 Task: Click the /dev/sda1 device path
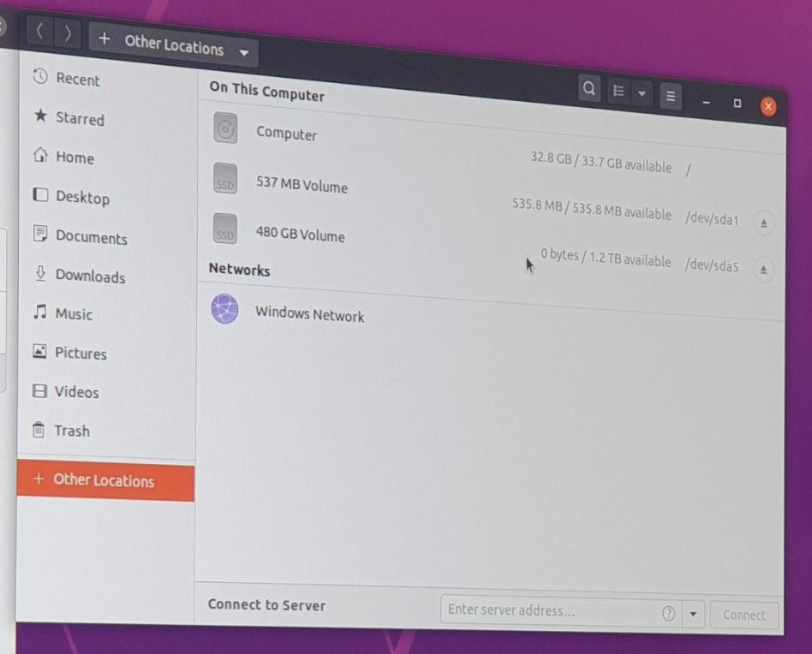[712, 218]
